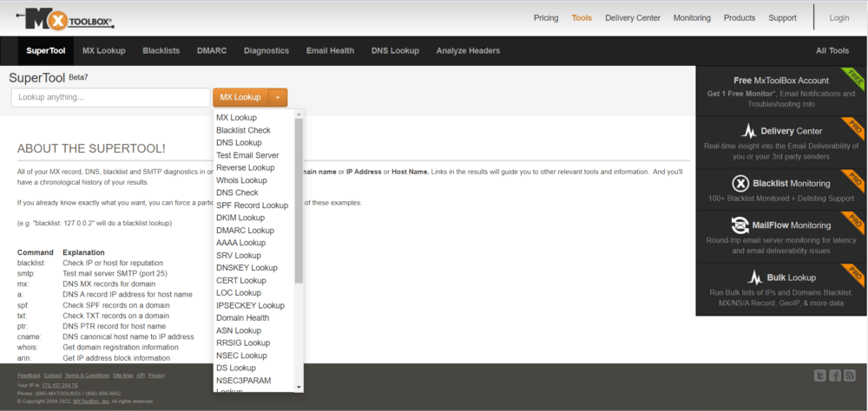Choose ASN Lookup option
Image resolution: width=868 pixels, height=411 pixels.
tap(239, 330)
